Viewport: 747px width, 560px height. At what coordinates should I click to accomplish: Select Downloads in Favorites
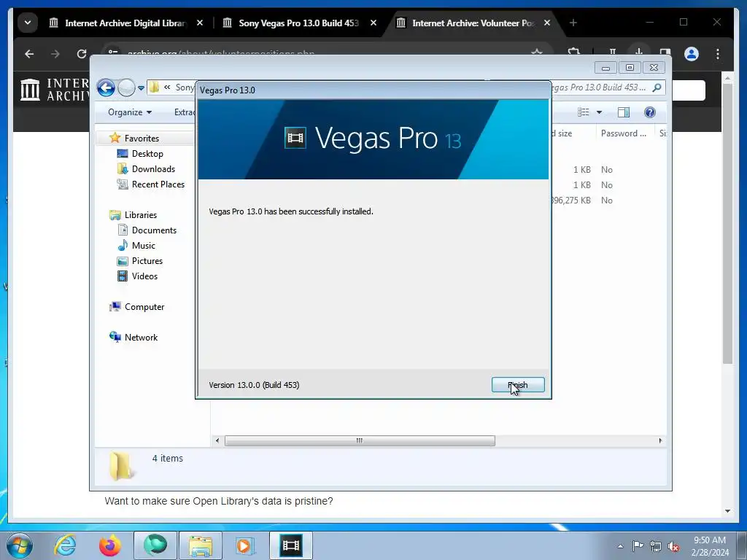pos(153,169)
